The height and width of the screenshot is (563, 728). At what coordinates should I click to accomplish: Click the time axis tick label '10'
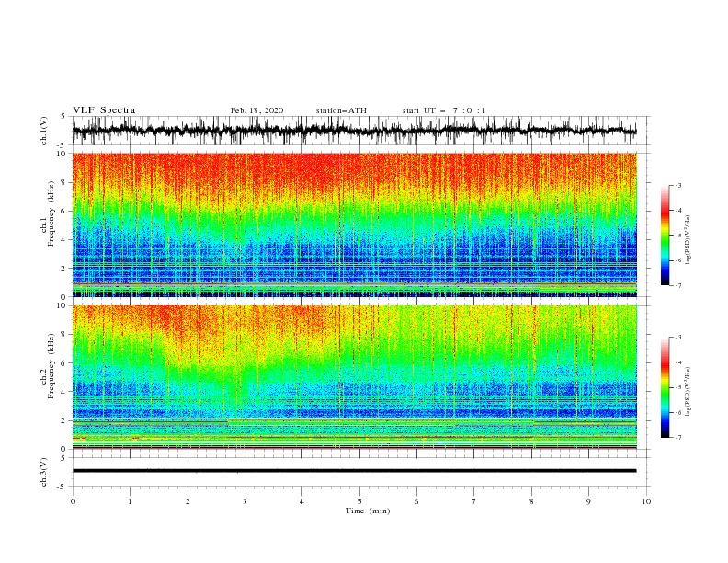[646, 501]
